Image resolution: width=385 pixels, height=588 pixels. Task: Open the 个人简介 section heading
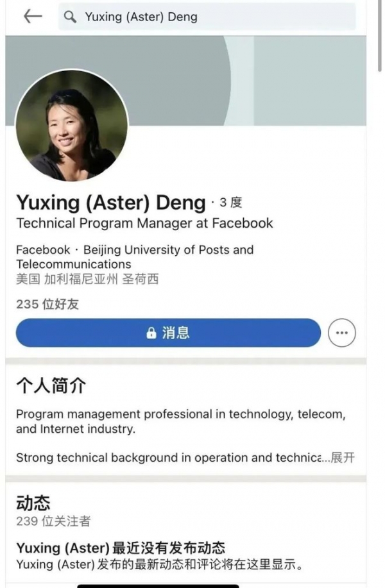click(x=51, y=385)
